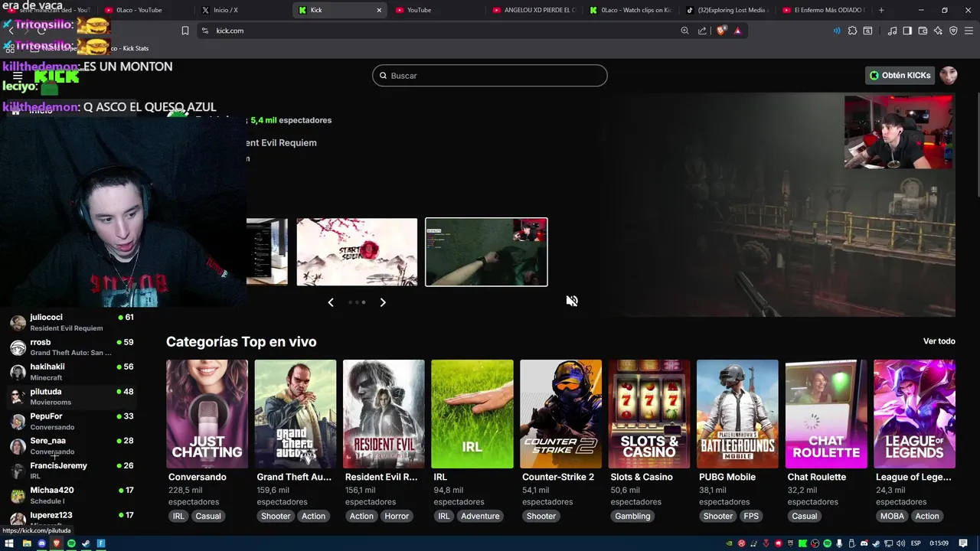This screenshot has height=551, width=980.
Task: Click the bookmark icon beside the address
Action: point(185,31)
